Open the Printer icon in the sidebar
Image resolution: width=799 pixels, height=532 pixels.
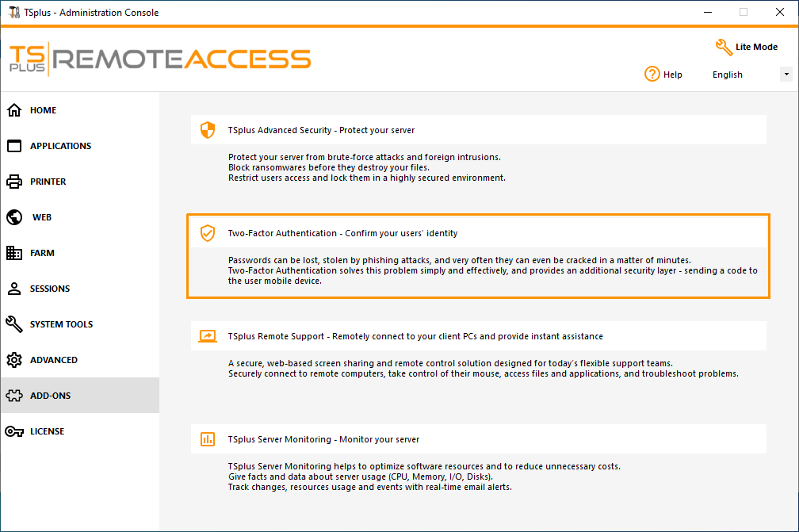(x=13, y=181)
